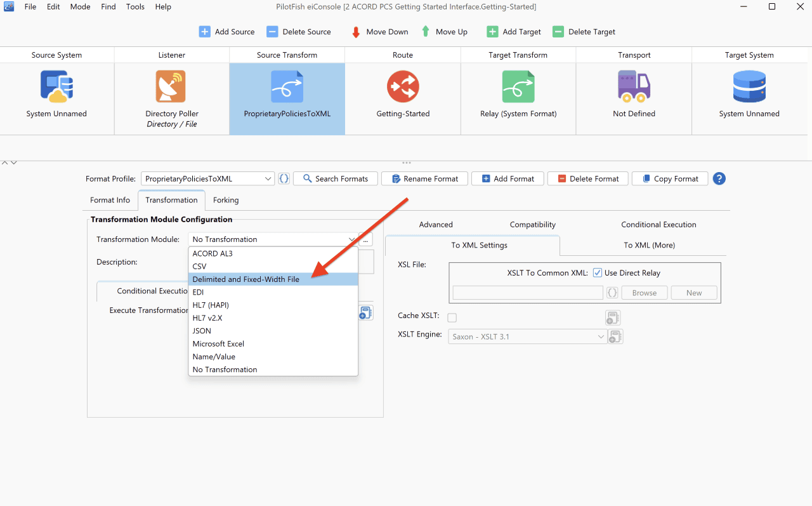This screenshot has width=812, height=506.
Task: Open the File menu
Action: click(x=30, y=7)
